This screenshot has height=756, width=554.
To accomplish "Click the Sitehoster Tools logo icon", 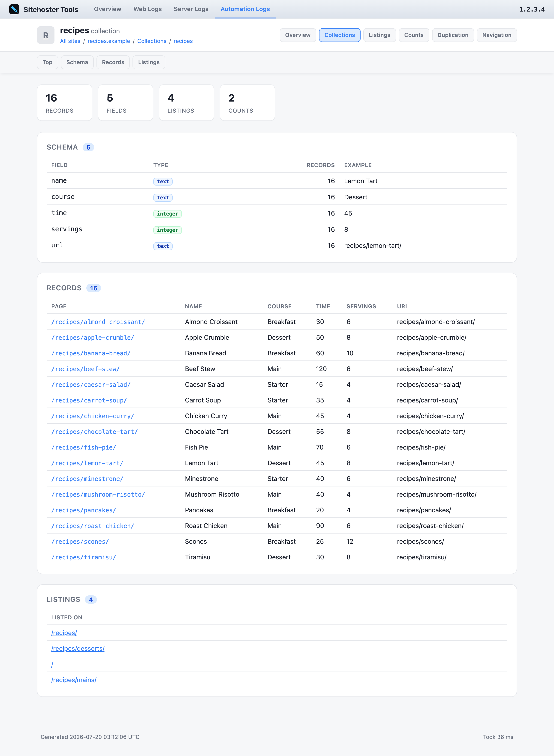I will (x=14, y=9).
